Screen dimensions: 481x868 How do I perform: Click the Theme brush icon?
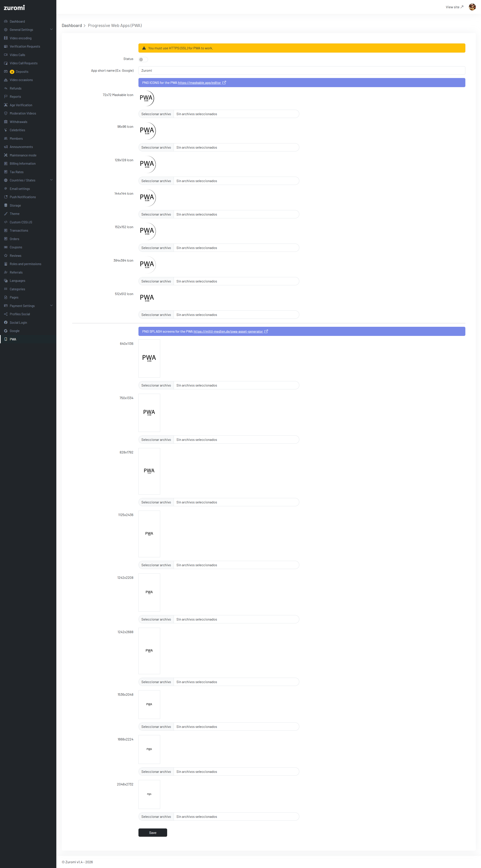(x=6, y=214)
